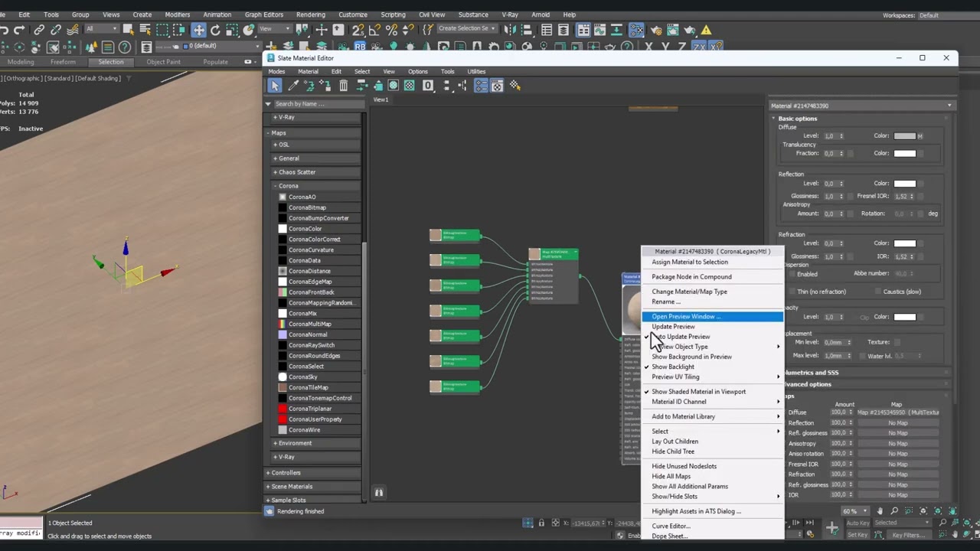Open Diffuse color swatch
Viewport: 980px width, 551px height.
pos(904,136)
